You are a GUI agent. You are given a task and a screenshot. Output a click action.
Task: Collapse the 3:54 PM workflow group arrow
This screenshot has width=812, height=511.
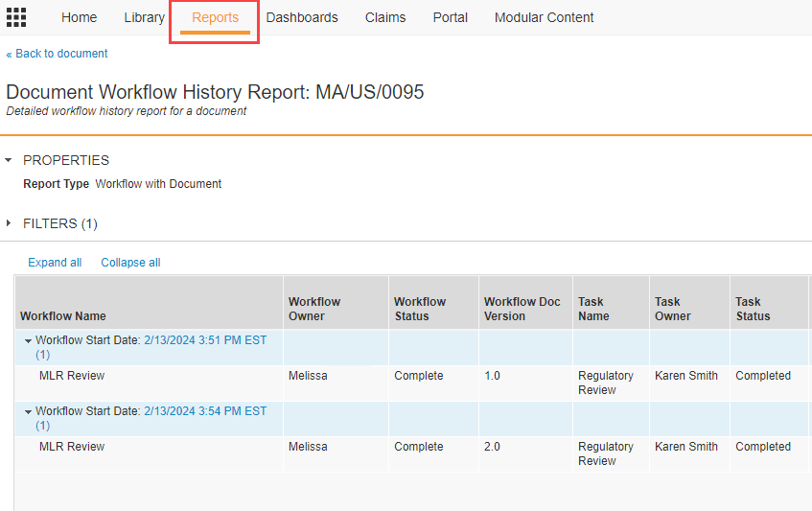[28, 412]
